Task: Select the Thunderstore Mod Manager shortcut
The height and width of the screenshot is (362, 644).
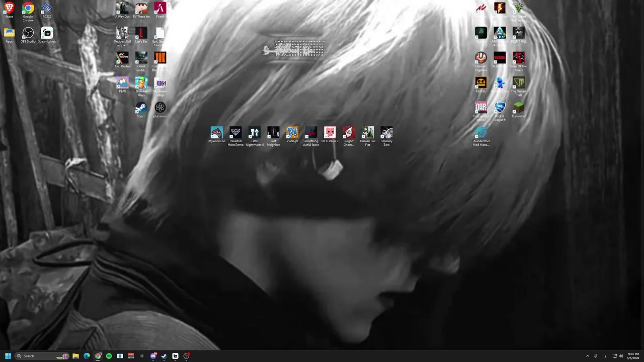Action: pyautogui.click(x=481, y=137)
